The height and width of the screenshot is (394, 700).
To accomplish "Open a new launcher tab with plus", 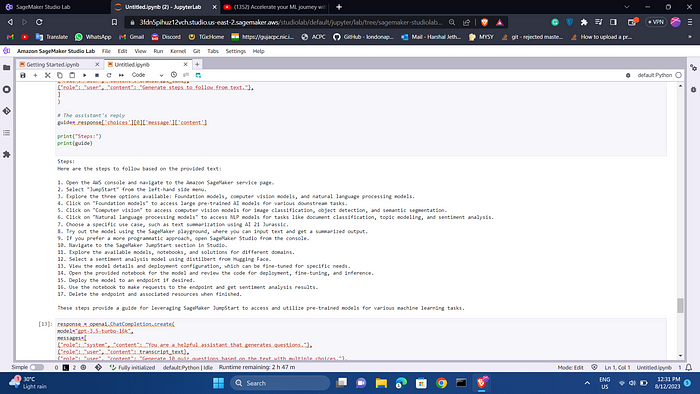I will coord(197,65).
